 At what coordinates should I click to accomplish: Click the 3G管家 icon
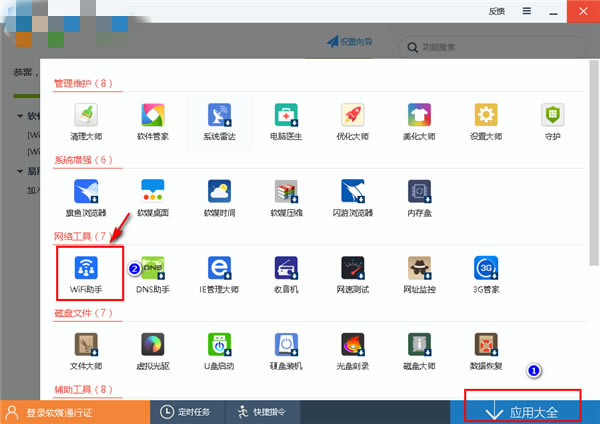[x=486, y=274]
